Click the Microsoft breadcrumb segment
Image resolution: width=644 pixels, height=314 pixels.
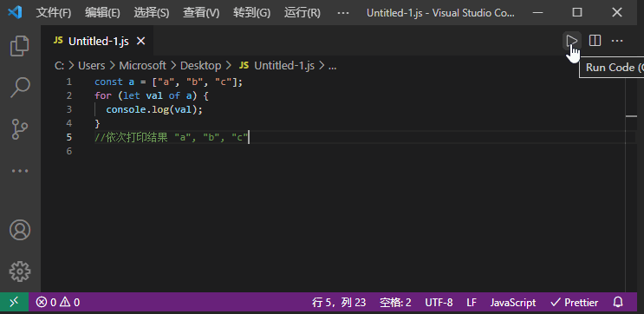[x=142, y=66]
